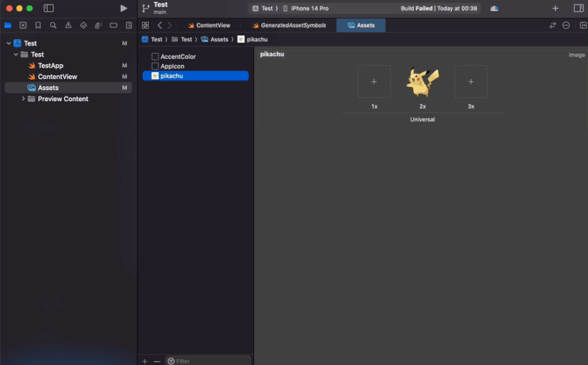Viewport: 588px width, 365px height.
Task: Click the editor refresh arrows icon
Action: [x=553, y=26]
